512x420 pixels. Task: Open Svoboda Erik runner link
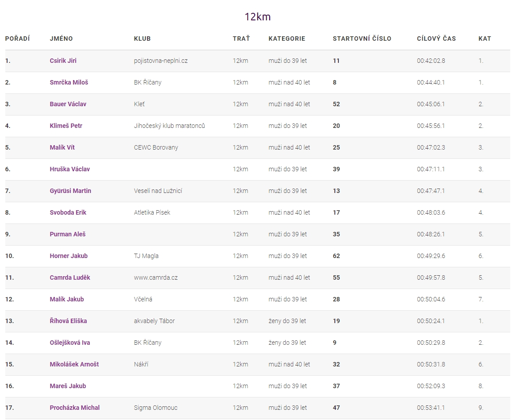click(68, 212)
